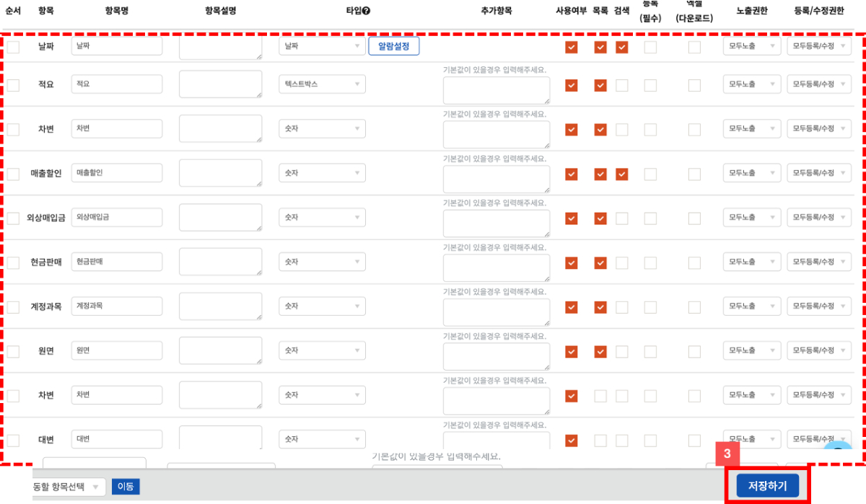Edit the 항목명 field containing 적요
Screen dimensions: 866x504
tap(117, 84)
